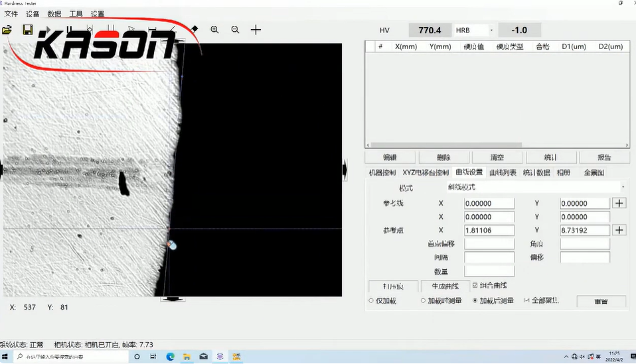The height and width of the screenshot is (364, 636).
Task: Click the horizontal scrollbar of the results table
Action: [x=446, y=145]
